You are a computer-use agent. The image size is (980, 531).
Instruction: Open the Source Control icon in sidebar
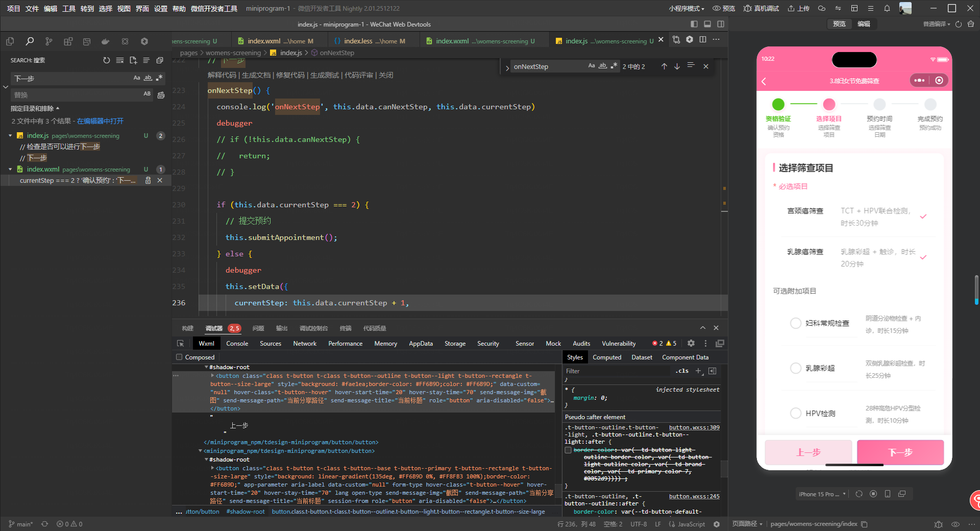click(x=48, y=41)
